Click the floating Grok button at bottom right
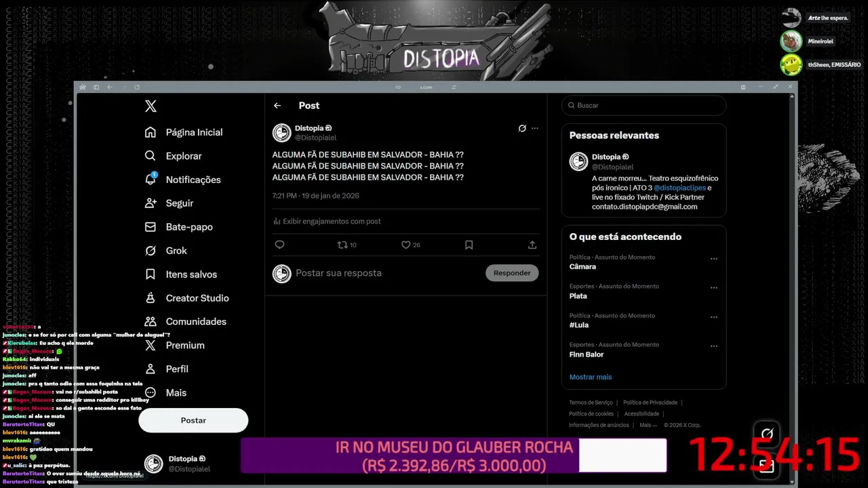The height and width of the screenshot is (488, 868). coord(767,434)
